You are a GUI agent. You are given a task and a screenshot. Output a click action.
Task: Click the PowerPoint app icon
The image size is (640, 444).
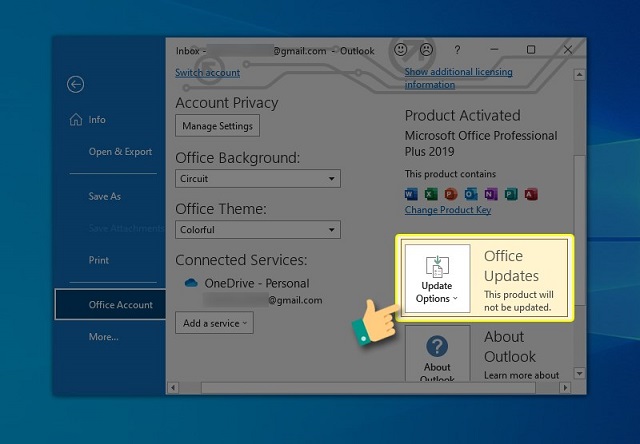[451, 194]
